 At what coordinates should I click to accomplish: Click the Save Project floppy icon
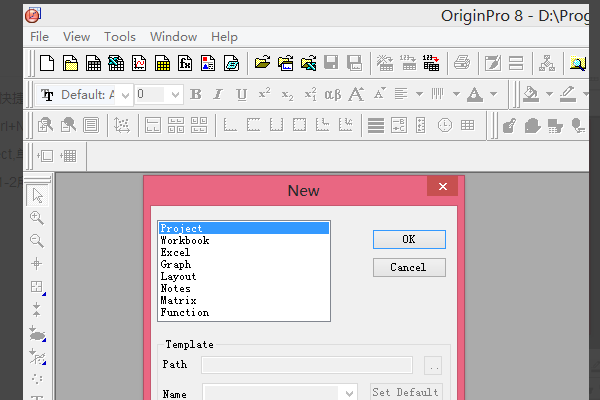pos(331,62)
